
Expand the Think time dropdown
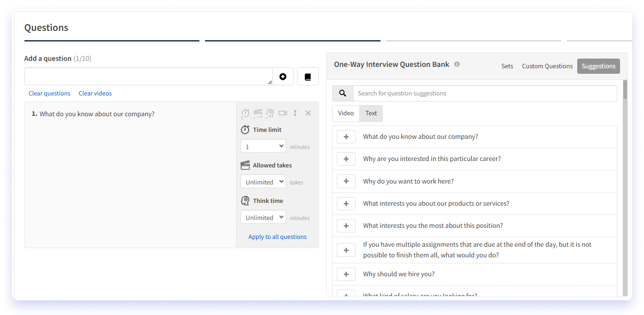tap(263, 217)
